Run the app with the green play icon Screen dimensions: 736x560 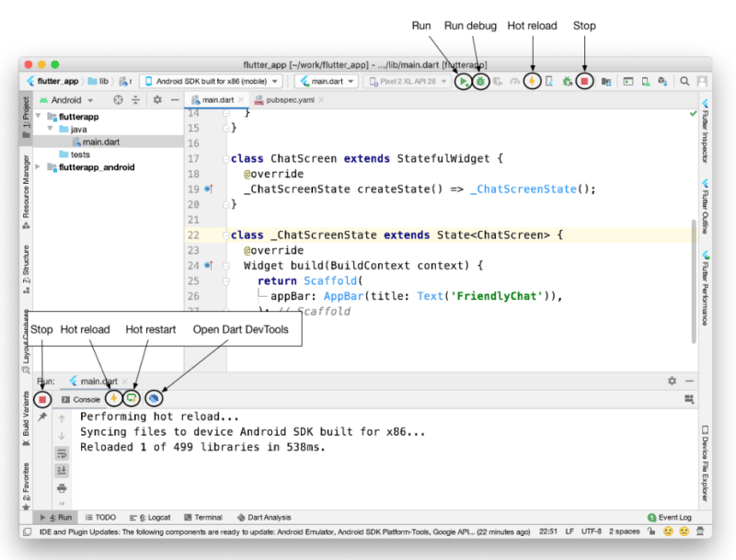pyautogui.click(x=464, y=80)
